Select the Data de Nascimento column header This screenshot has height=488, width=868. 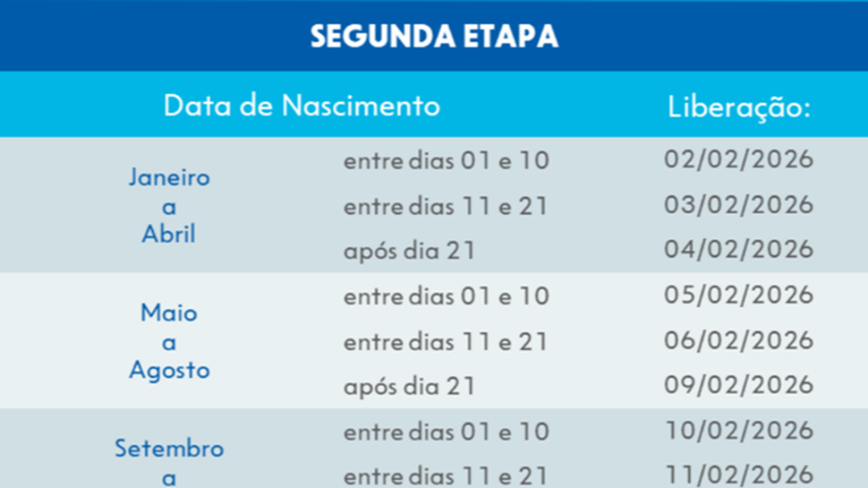(x=302, y=106)
